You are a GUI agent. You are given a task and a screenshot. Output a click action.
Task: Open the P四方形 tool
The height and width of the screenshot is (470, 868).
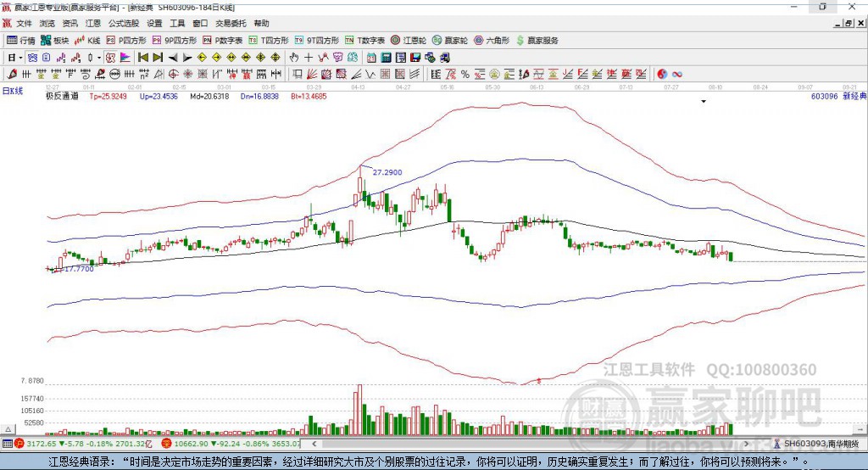(127, 41)
